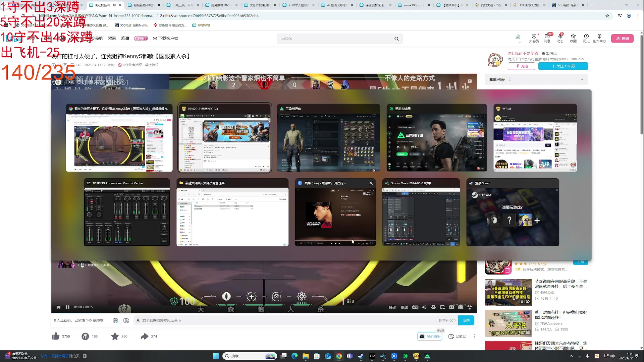
Task: Click the thumbs-up like icon with 3759
Action: coord(56,336)
